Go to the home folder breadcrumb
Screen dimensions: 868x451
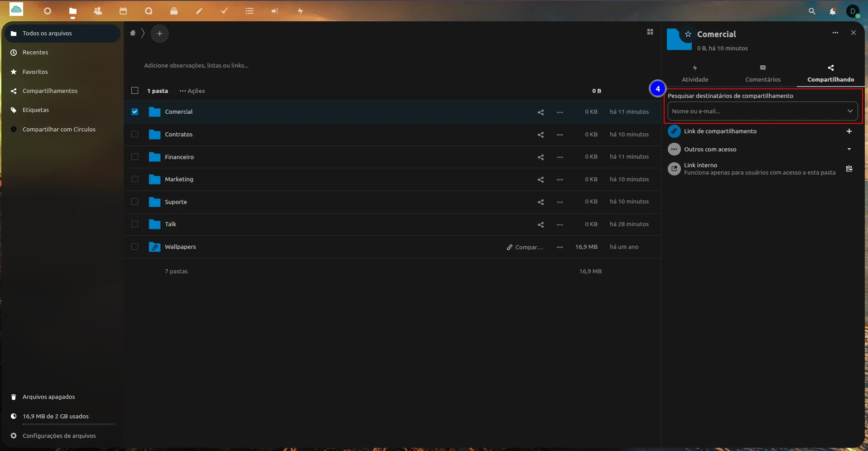click(133, 33)
